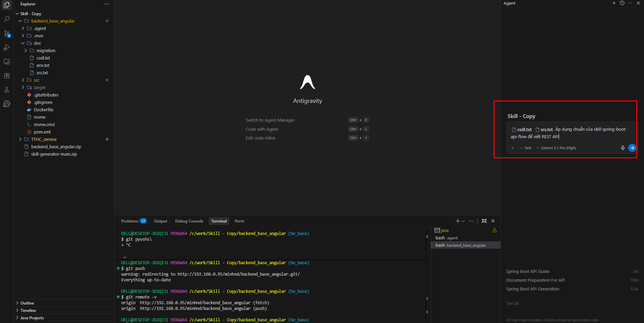The height and width of the screenshot is (323, 644).
Task: Open Spring Boot API Guide conversation
Action: pos(527,271)
